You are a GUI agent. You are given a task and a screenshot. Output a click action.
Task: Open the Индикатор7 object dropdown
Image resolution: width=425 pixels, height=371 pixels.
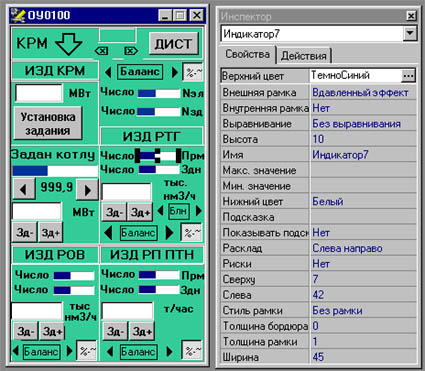click(x=410, y=33)
